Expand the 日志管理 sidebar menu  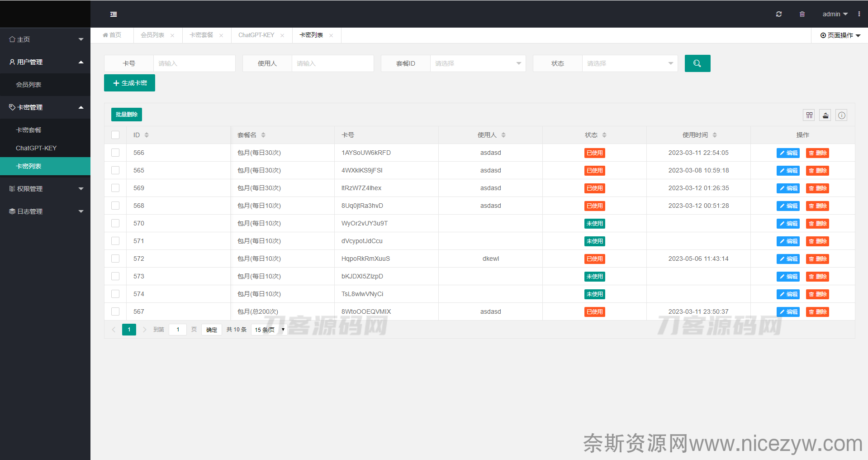(45, 211)
